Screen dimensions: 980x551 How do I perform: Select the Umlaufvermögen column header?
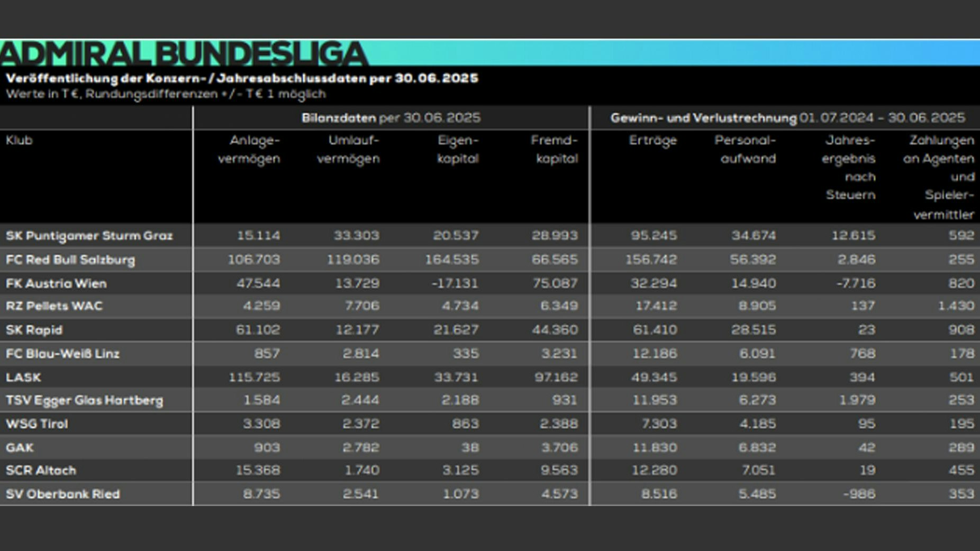[x=348, y=150]
